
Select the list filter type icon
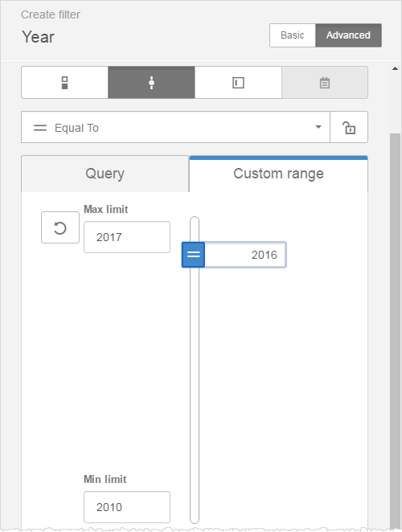click(x=64, y=83)
